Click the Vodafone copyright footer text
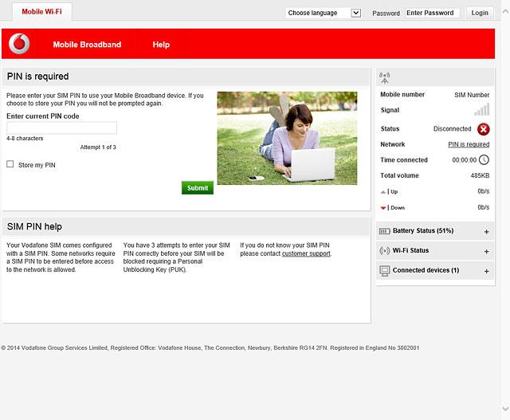Screen dimensions: 510x420 point(210,347)
